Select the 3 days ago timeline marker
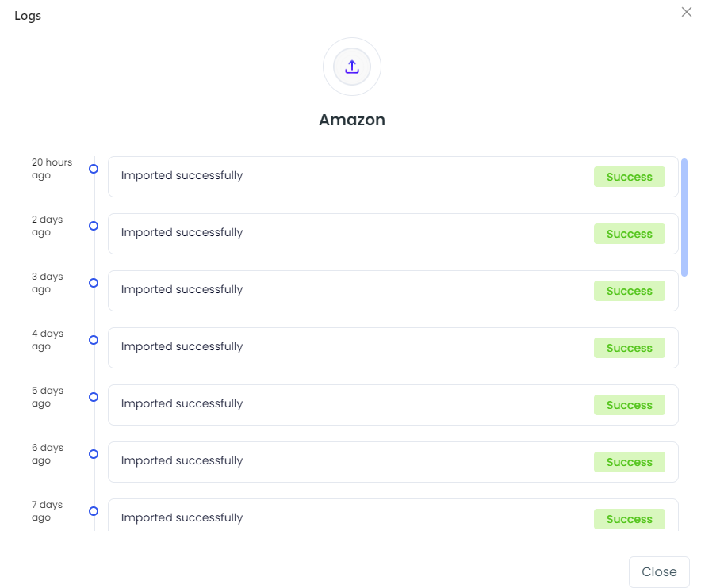 [x=94, y=283]
